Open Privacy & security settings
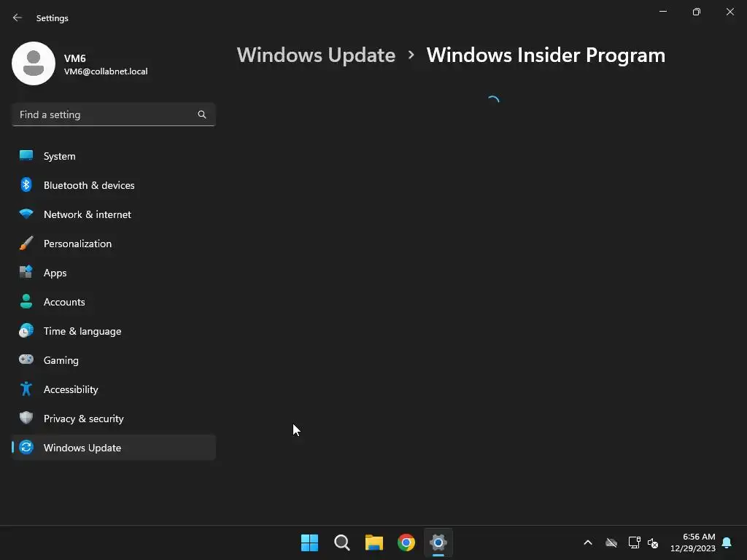Viewport: 747px width, 560px height. point(113,419)
